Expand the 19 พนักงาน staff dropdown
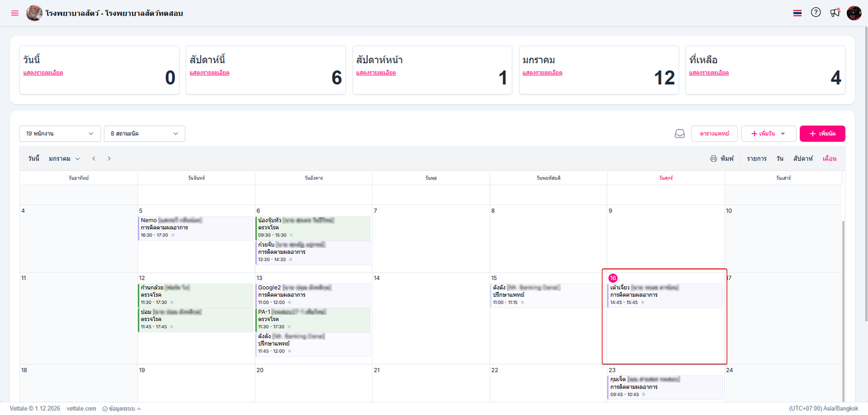Image resolution: width=868 pixels, height=415 pixels. (x=60, y=134)
